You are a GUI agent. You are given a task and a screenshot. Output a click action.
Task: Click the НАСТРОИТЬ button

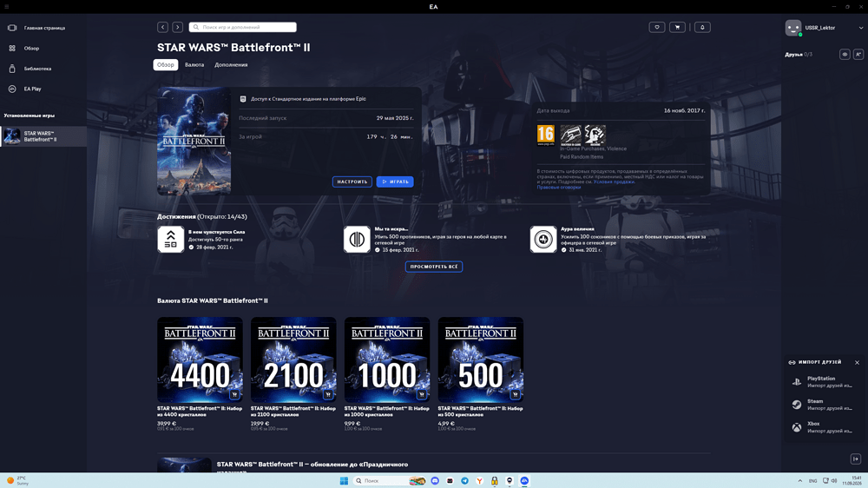tap(352, 181)
